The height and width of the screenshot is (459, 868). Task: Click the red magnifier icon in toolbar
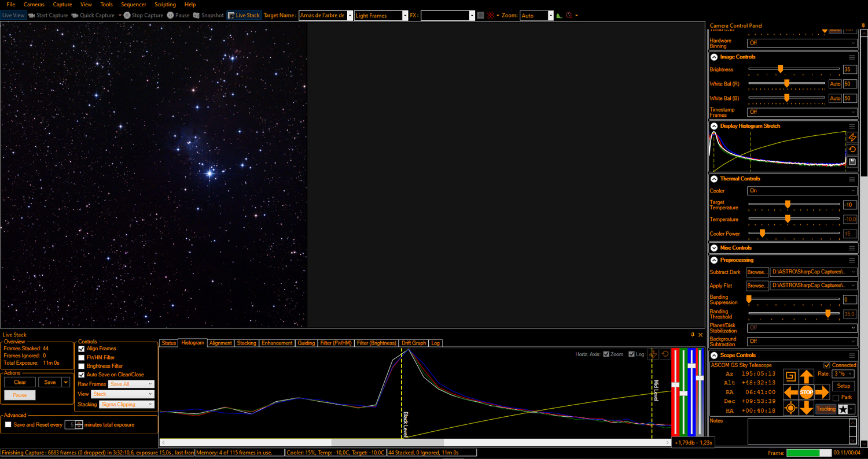[x=569, y=16]
